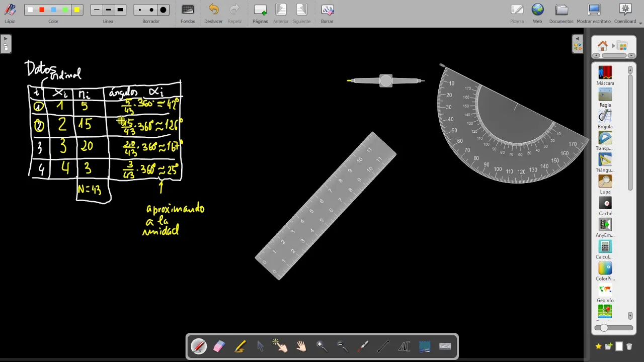The image size is (644, 362).
Task: Select the thin line width
Action: [97, 10]
